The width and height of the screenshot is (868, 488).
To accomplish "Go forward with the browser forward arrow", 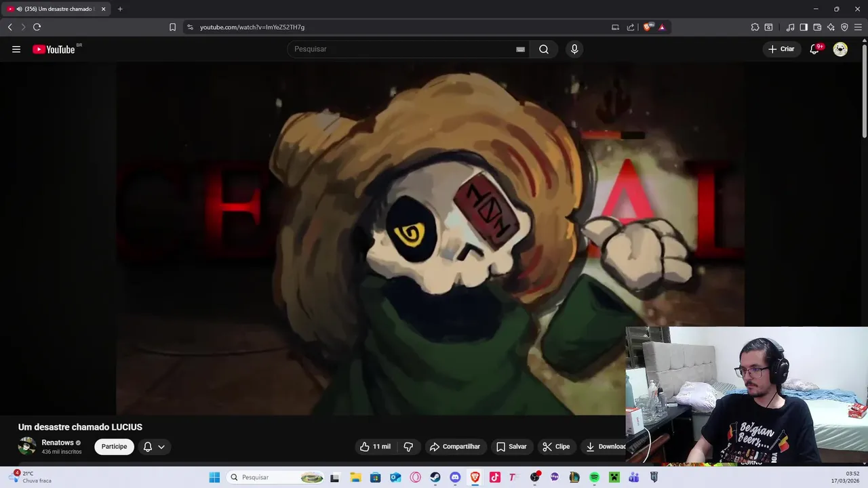I will pos(23,27).
